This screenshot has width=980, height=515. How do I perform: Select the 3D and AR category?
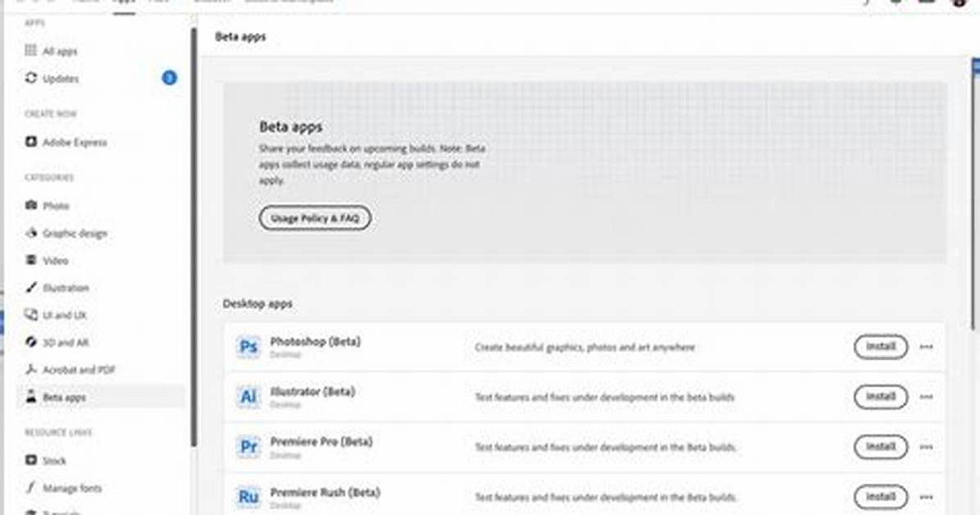pyautogui.click(x=57, y=342)
